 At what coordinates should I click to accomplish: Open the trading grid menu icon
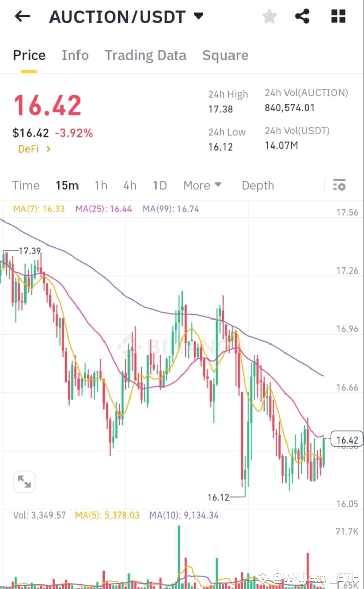(337, 16)
